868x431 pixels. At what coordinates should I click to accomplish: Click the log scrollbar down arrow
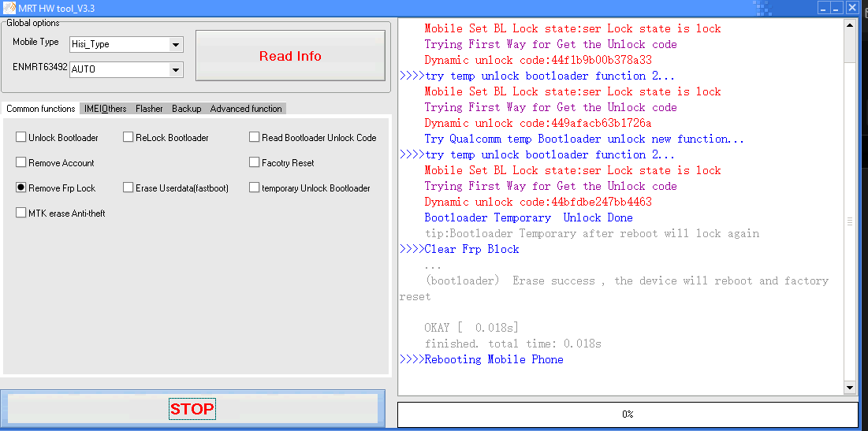850,388
